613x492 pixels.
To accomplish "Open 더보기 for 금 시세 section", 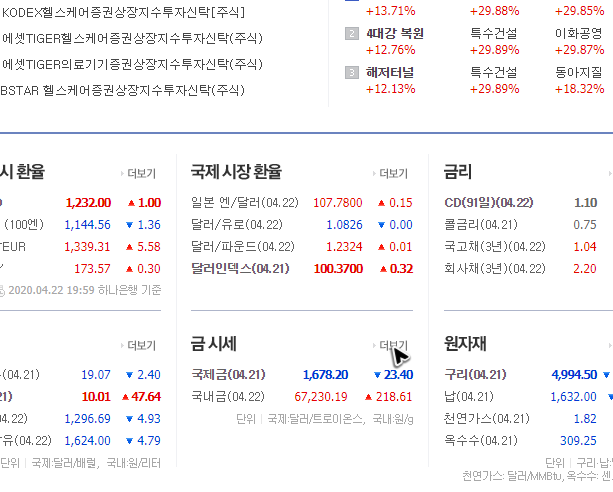I will (x=393, y=345).
